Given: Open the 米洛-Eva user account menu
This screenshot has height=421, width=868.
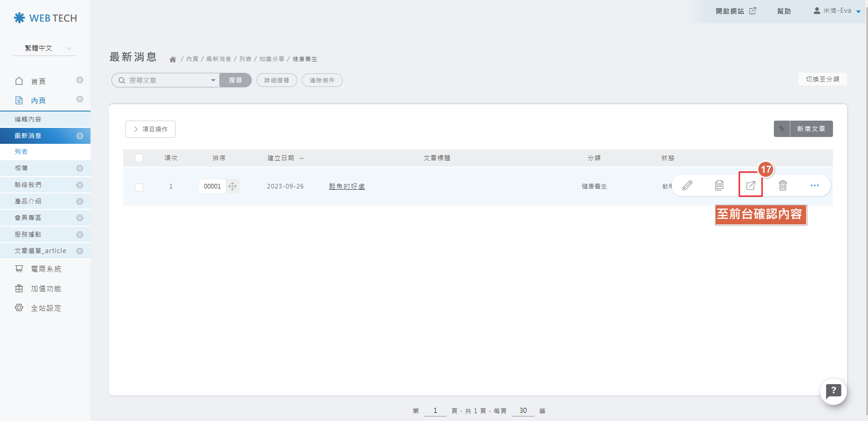Looking at the screenshot, I should (837, 11).
